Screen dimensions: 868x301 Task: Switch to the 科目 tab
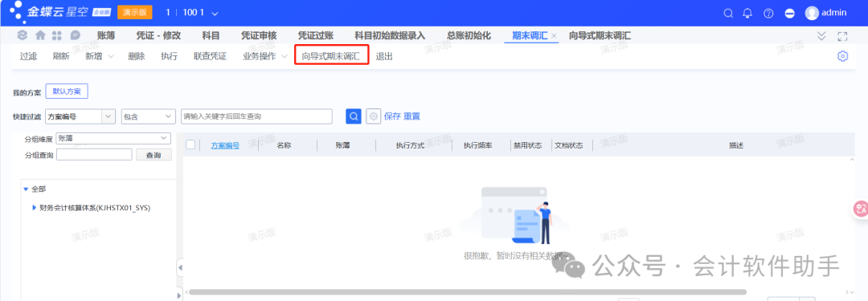point(211,36)
